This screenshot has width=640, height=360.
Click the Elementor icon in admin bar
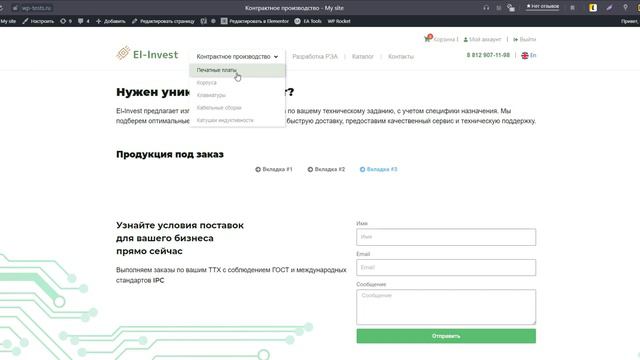click(x=224, y=21)
